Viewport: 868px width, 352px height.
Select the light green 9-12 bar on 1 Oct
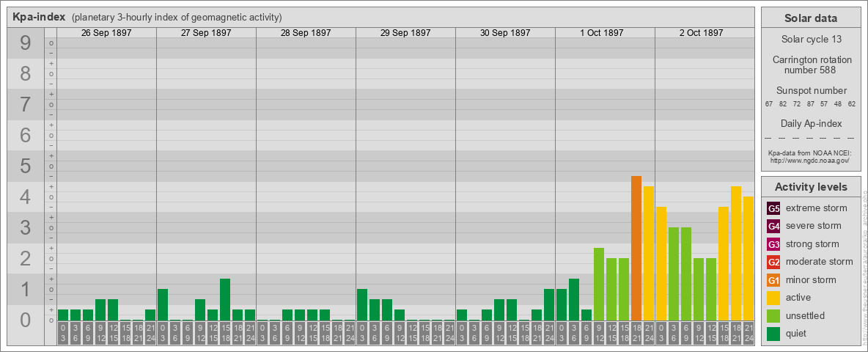click(599, 285)
